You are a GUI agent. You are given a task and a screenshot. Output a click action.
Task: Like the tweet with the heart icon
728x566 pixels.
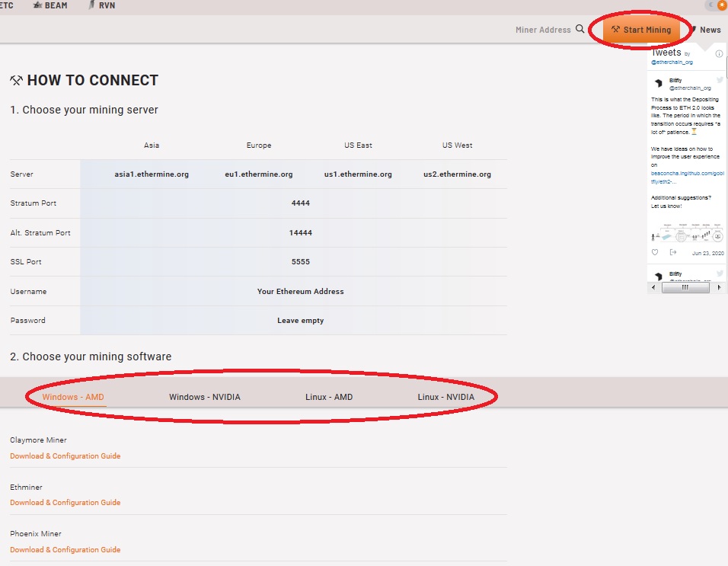click(x=655, y=252)
